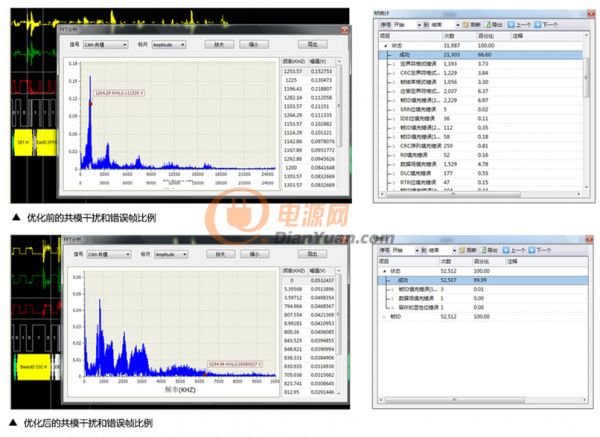The width and height of the screenshot is (600, 437).
Task: Click the FFT table row 1225 / 0.130473
Action: coord(308,80)
